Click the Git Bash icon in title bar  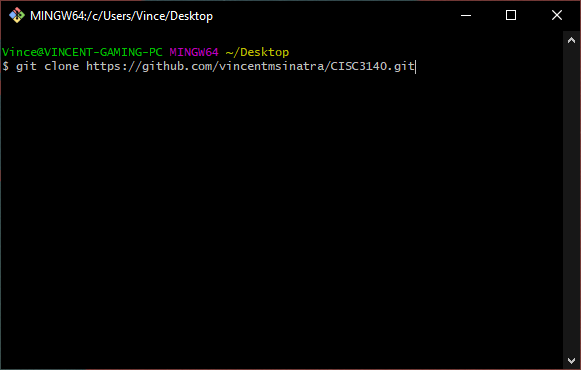(17, 16)
